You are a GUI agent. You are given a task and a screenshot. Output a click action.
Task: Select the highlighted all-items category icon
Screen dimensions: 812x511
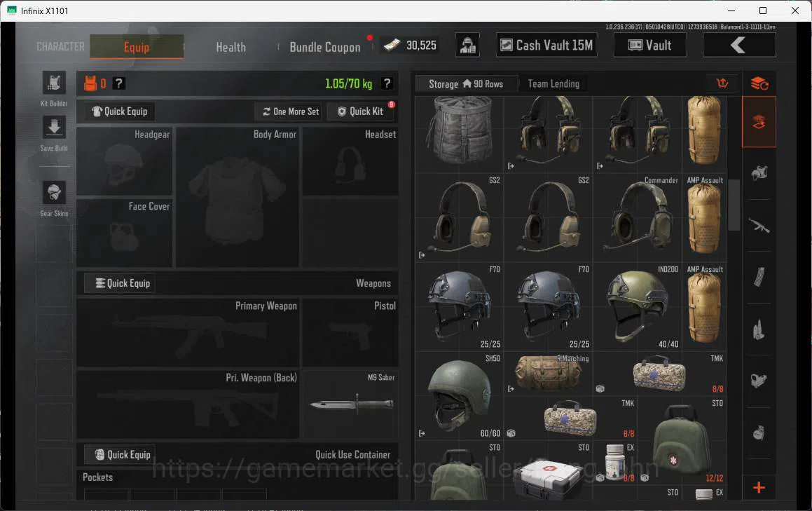pyautogui.click(x=759, y=122)
